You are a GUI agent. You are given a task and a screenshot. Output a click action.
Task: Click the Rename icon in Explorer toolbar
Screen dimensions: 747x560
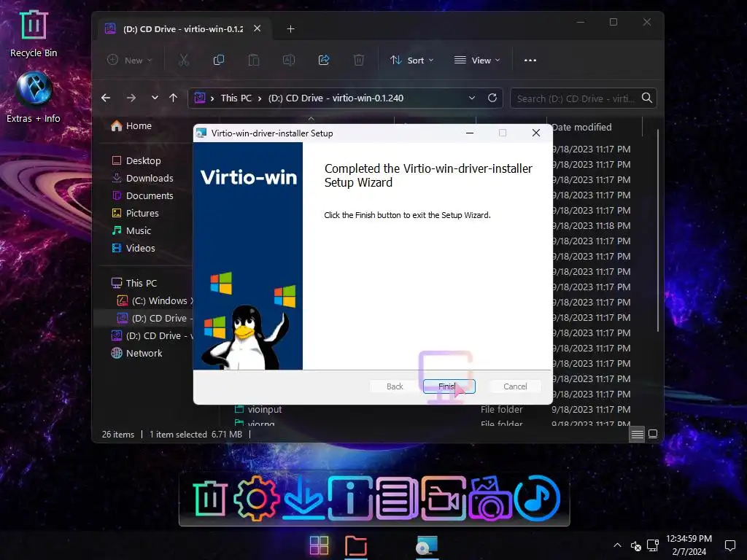point(289,60)
